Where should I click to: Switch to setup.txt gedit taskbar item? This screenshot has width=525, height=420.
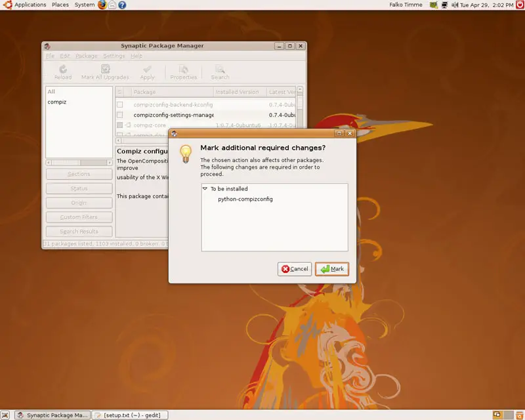(x=129, y=415)
